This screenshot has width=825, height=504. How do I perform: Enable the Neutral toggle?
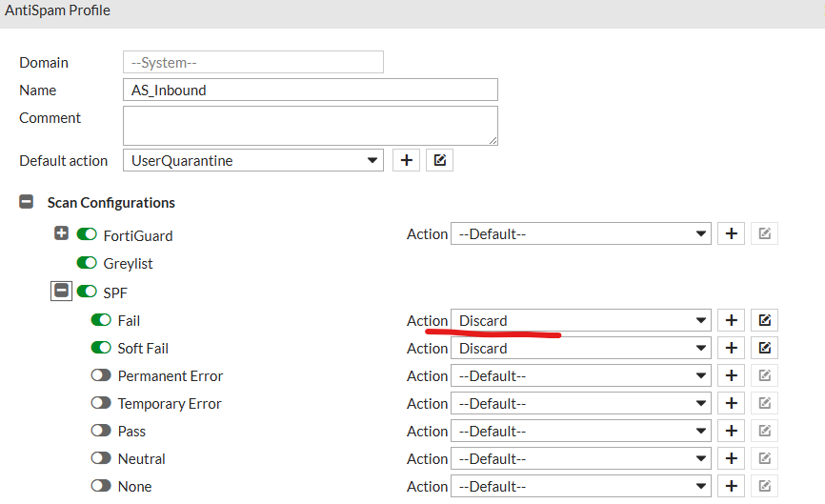101,458
